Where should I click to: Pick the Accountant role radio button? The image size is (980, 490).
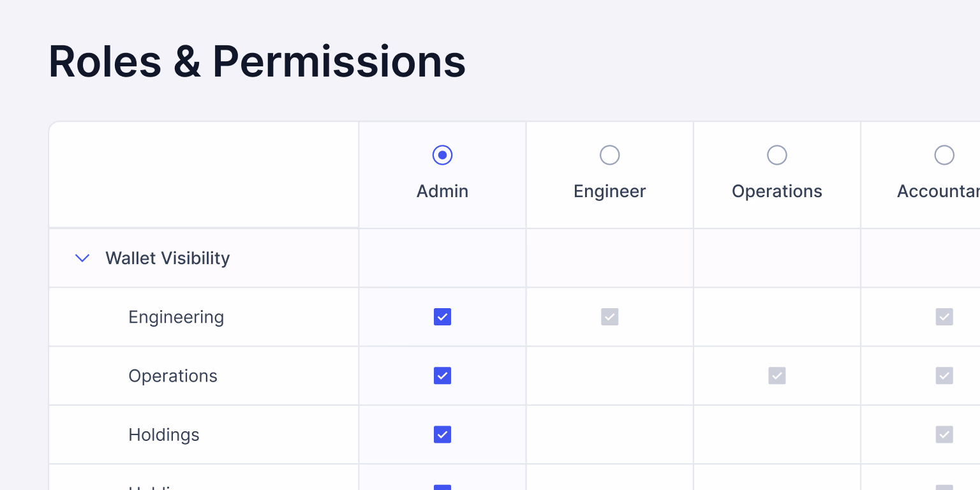944,155
